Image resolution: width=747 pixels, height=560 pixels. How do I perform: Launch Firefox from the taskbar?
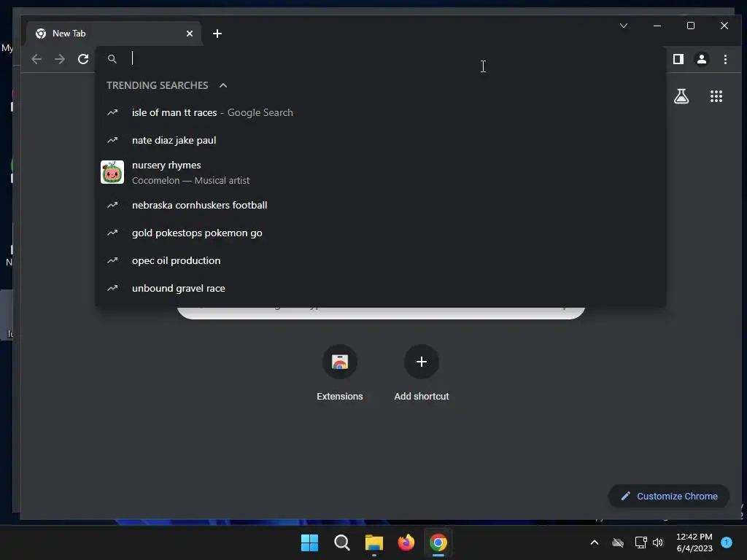(x=406, y=542)
